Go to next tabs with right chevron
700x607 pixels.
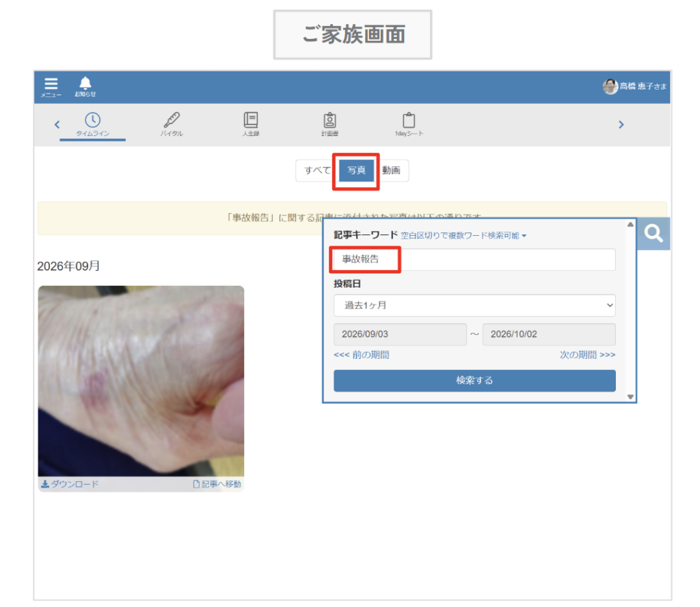click(621, 124)
